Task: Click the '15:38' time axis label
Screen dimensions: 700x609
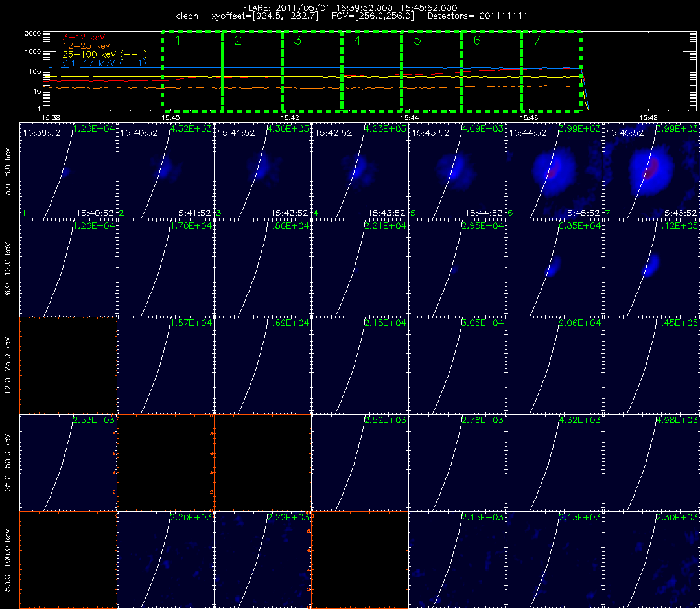Action: pos(51,118)
